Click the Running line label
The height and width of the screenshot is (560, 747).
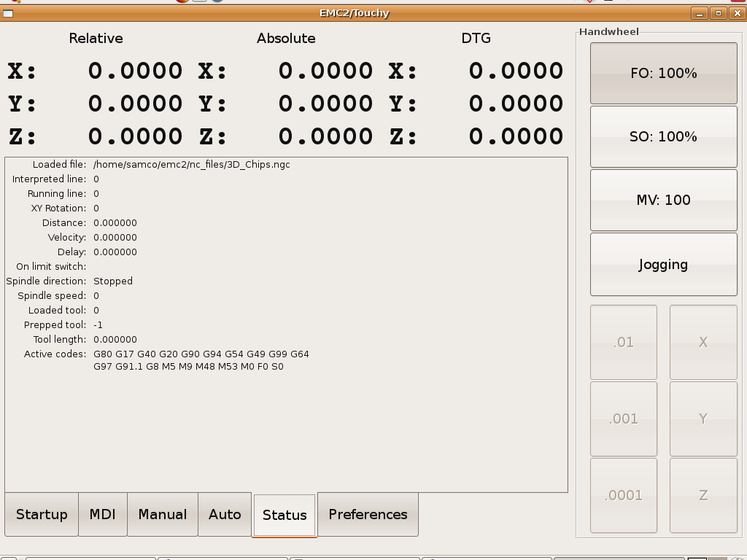click(57, 194)
